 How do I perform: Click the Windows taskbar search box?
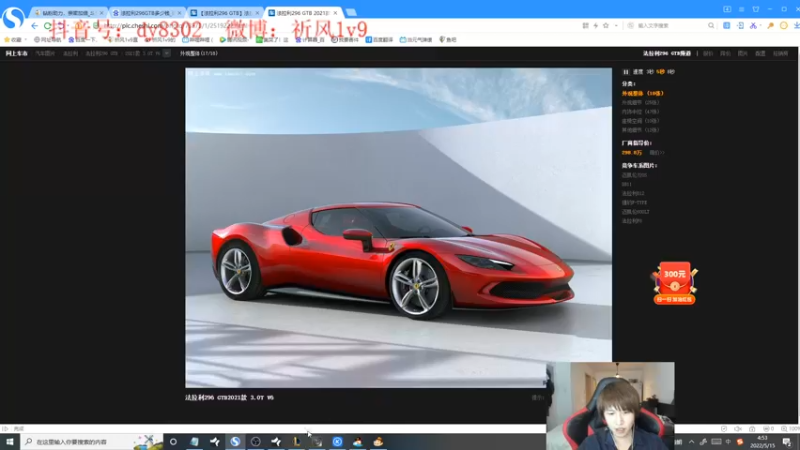tap(92, 442)
